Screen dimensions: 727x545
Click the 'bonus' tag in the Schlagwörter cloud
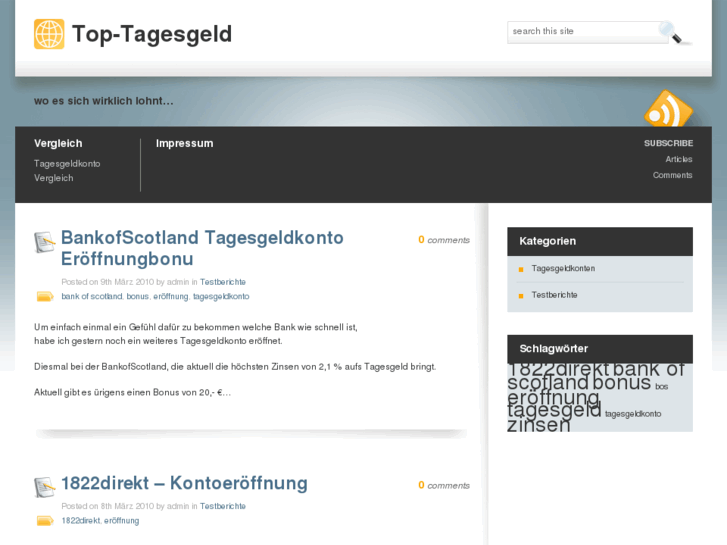tap(622, 383)
